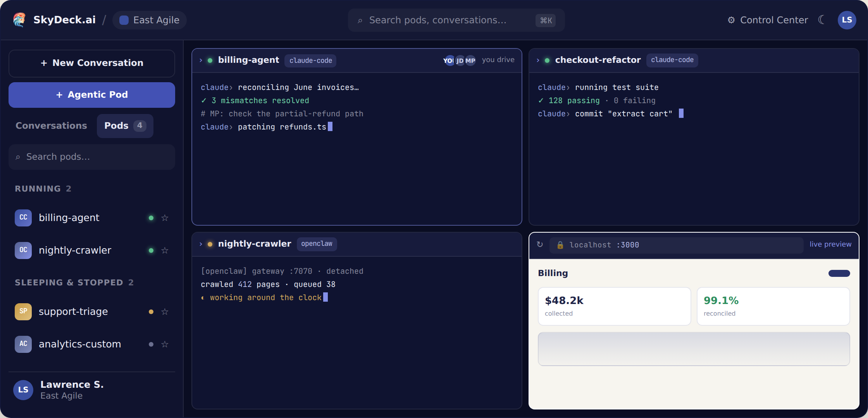Click the gear icon beside Control Center

[x=731, y=20]
